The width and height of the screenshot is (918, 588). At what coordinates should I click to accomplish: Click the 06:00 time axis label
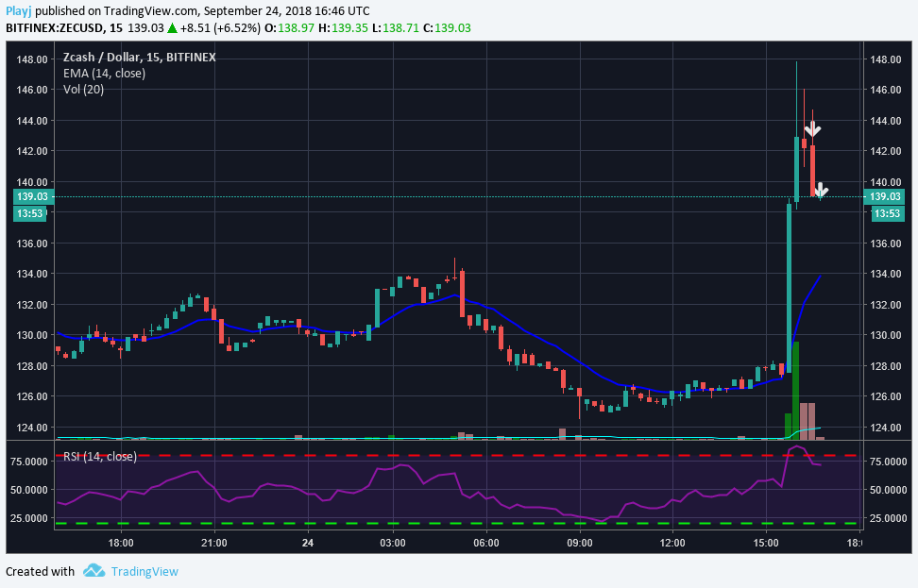click(486, 543)
